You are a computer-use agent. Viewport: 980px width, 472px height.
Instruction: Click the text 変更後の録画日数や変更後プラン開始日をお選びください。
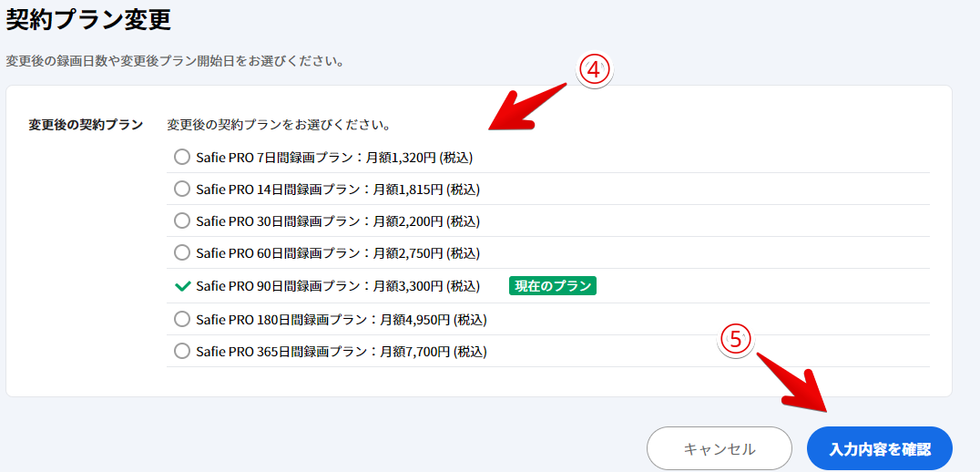click(x=175, y=62)
